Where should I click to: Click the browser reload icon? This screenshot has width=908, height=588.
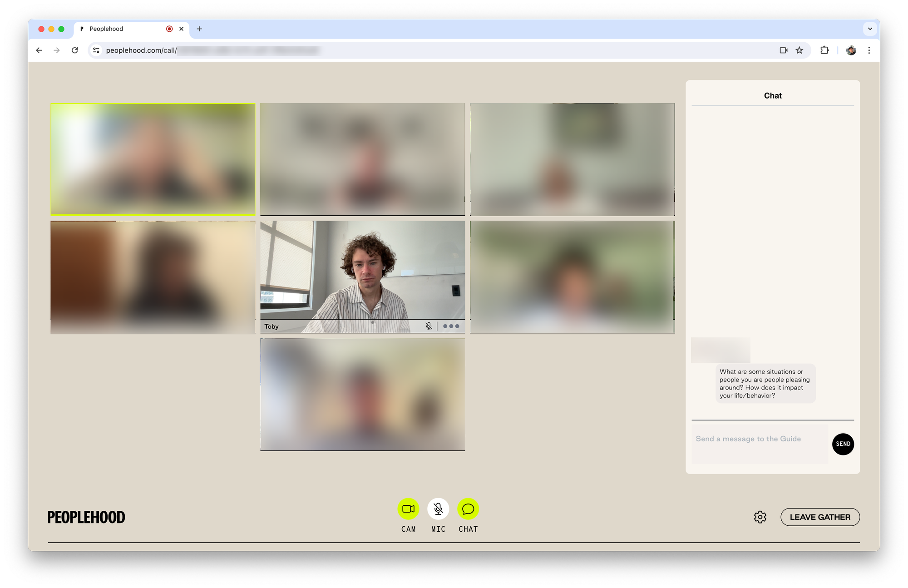coord(75,50)
